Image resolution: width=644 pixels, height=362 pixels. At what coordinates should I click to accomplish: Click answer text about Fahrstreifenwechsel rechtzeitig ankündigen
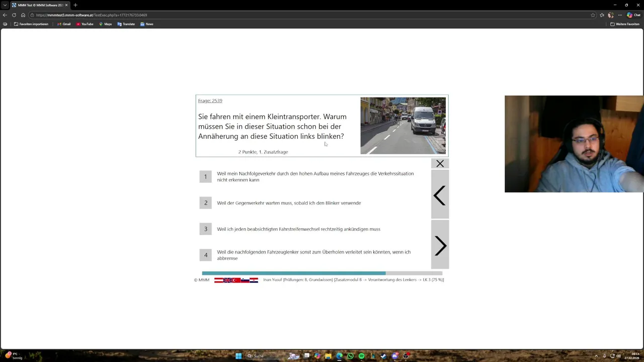click(x=298, y=229)
